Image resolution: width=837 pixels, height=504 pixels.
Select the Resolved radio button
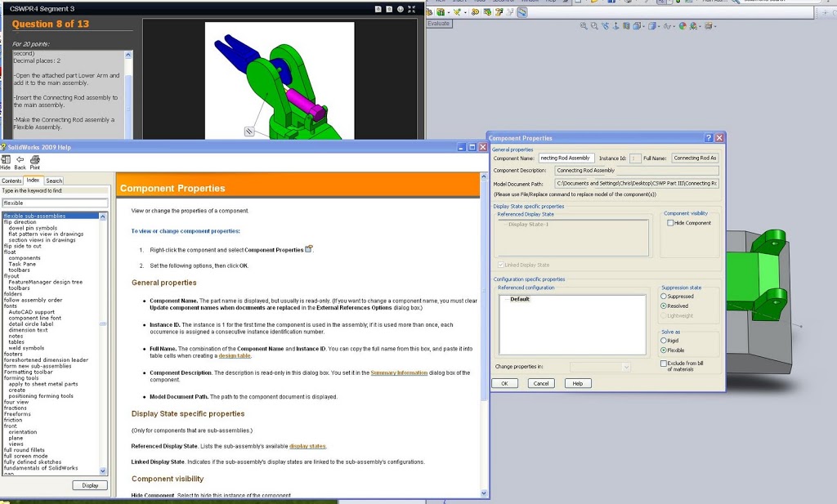click(x=664, y=306)
